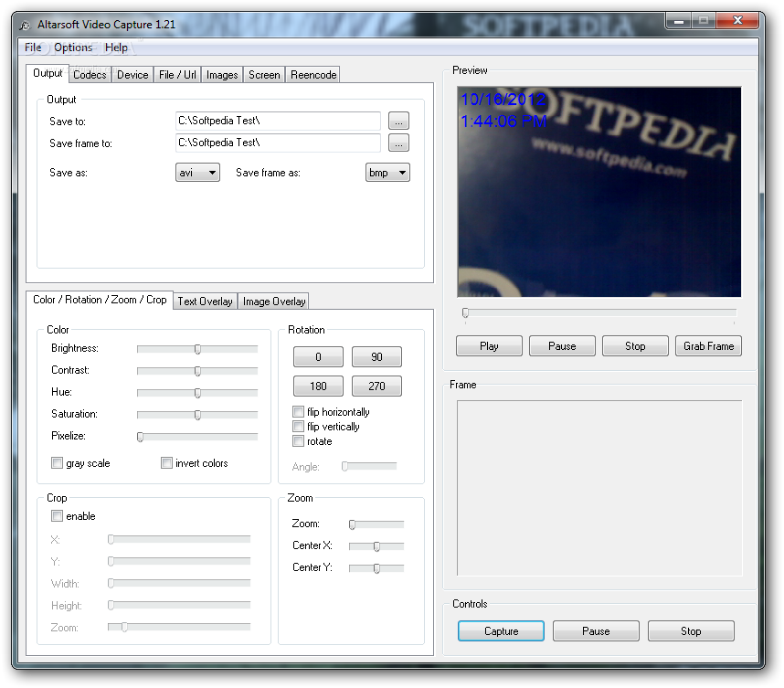The height and width of the screenshot is (688, 784).
Task: Select the Output tab
Action: [48, 73]
